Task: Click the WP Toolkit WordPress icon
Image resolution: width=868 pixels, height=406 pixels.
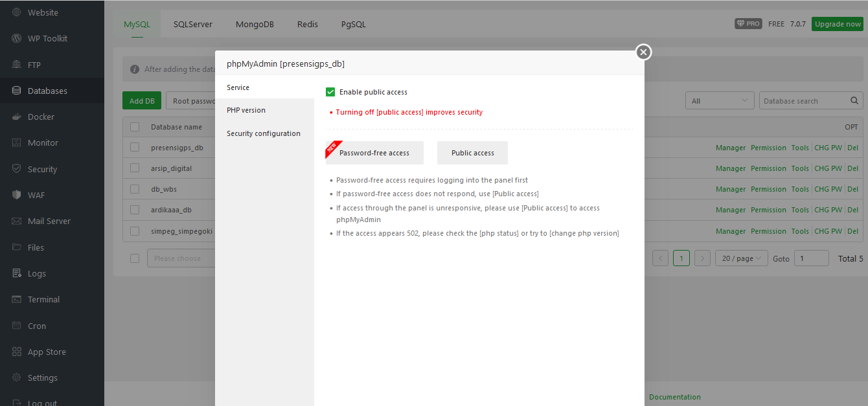Action: point(16,38)
